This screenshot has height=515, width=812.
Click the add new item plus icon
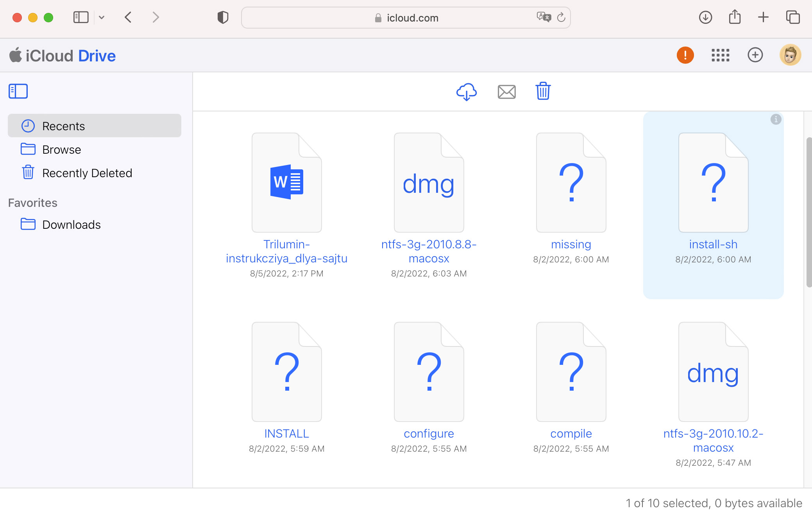[755, 55]
